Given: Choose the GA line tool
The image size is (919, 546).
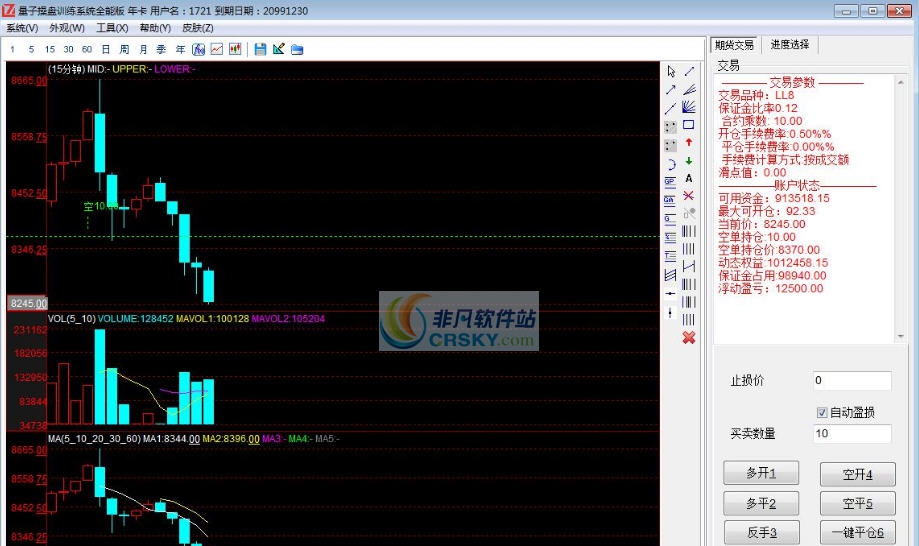Looking at the screenshot, I should tap(670, 201).
